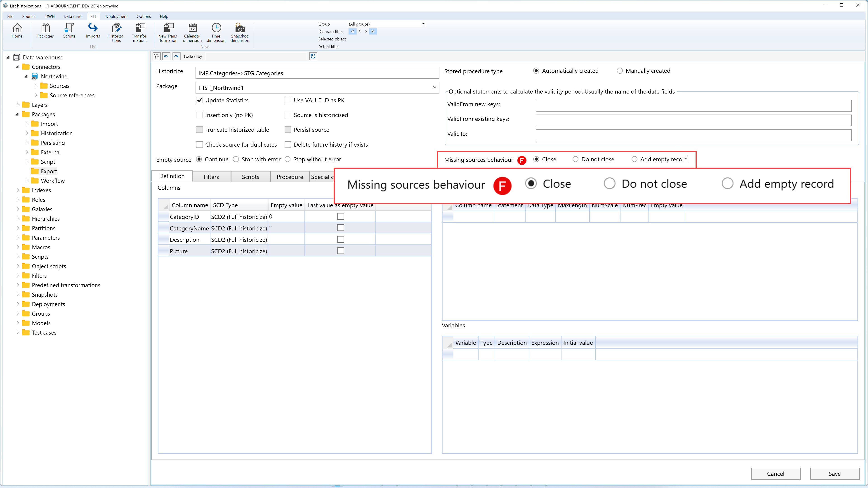Viewport: 868px width, 488px height.
Task: Open the Transformations list icon
Action: [x=140, y=33]
